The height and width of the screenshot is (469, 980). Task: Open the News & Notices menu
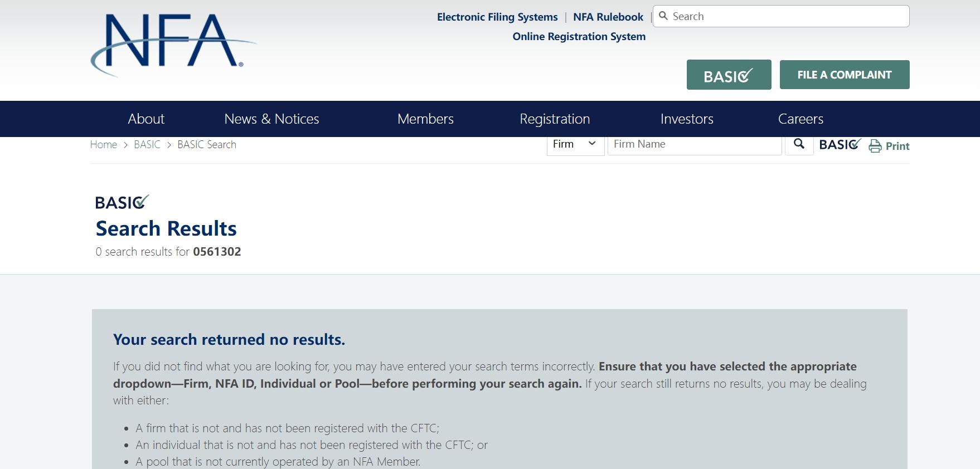pos(271,119)
